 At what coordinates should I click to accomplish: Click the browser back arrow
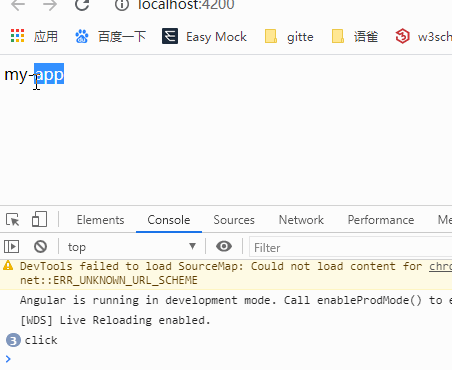pyautogui.click(x=18, y=5)
